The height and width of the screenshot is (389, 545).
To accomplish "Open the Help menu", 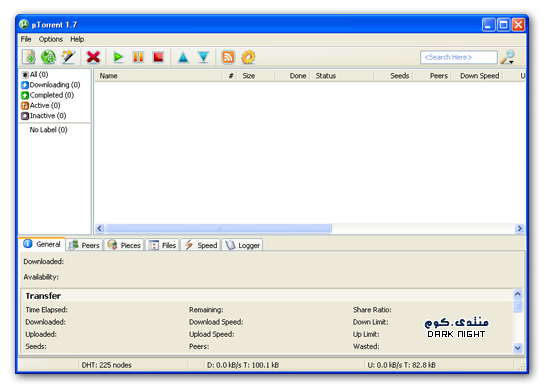I will pos(77,39).
